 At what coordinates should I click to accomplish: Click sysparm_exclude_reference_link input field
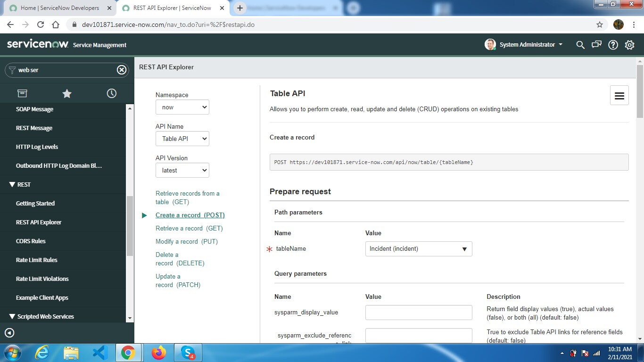tap(419, 336)
